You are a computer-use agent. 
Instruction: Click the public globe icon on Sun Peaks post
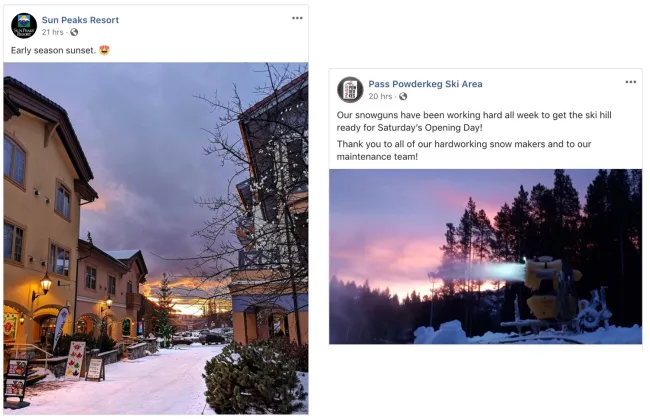74,32
